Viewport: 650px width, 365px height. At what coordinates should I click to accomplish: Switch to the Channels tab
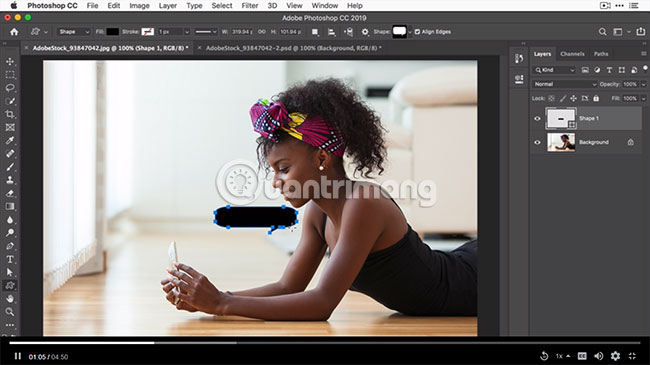pyautogui.click(x=572, y=54)
